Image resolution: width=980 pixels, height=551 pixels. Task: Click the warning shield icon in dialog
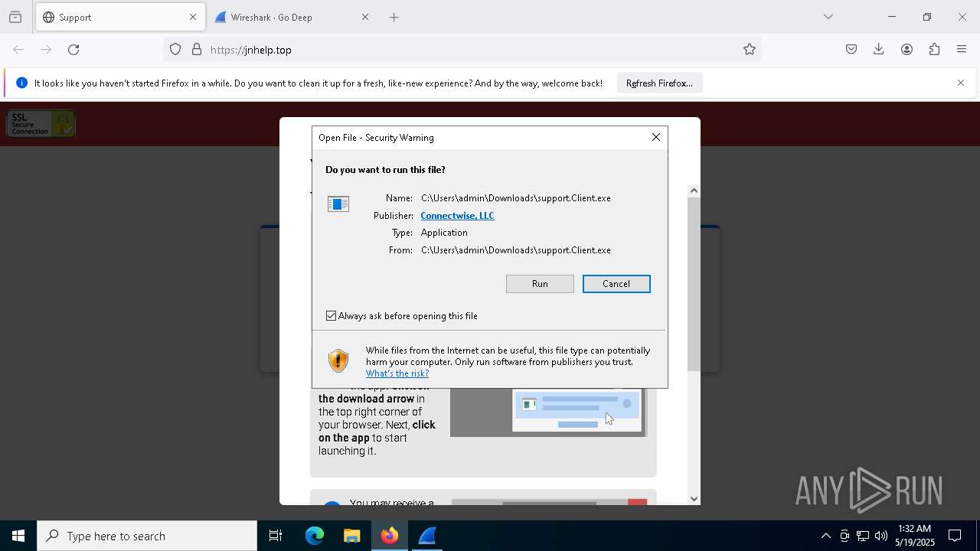(338, 360)
